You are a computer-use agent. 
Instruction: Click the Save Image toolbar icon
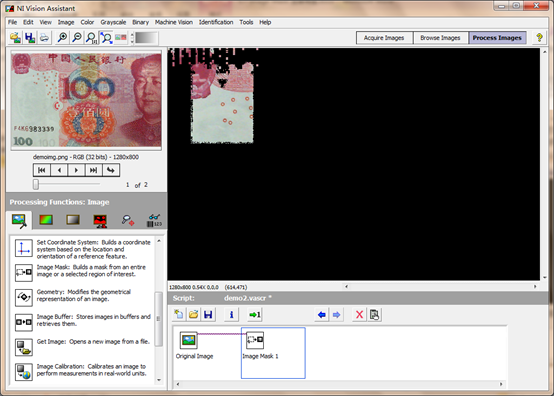[30, 37]
